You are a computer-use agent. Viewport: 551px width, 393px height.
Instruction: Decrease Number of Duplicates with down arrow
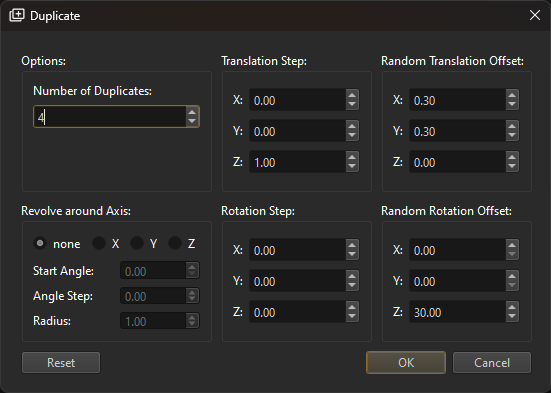(192, 121)
